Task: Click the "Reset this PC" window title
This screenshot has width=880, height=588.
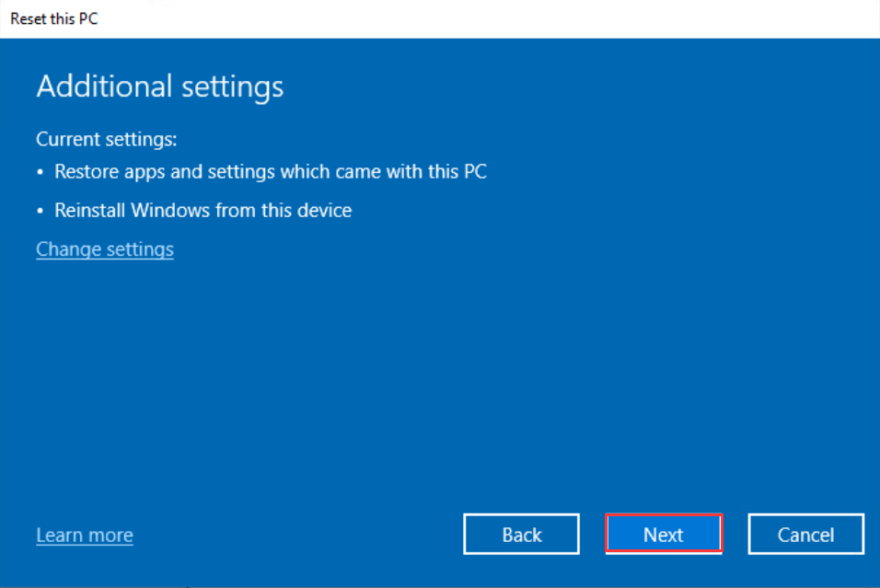Action: [x=53, y=19]
